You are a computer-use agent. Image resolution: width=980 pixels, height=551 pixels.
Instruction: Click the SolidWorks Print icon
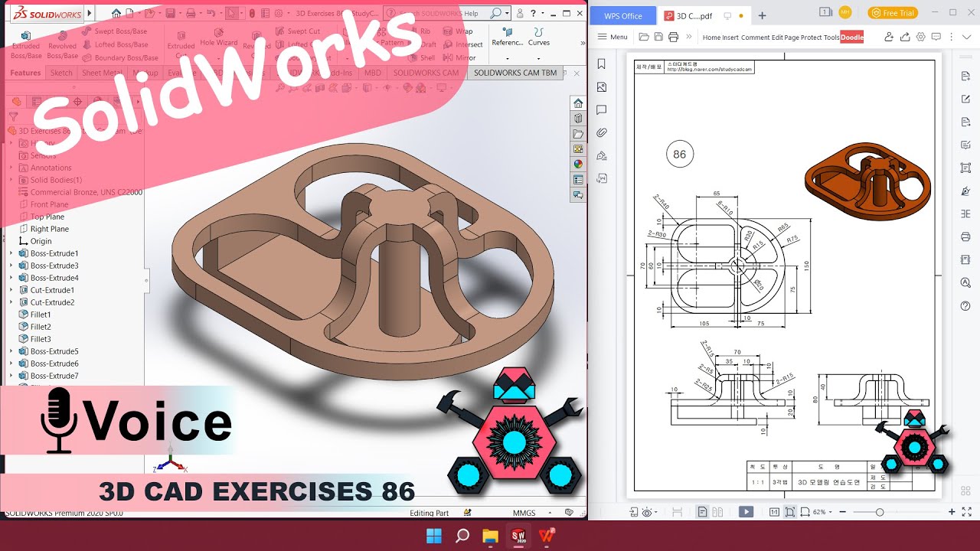190,13
